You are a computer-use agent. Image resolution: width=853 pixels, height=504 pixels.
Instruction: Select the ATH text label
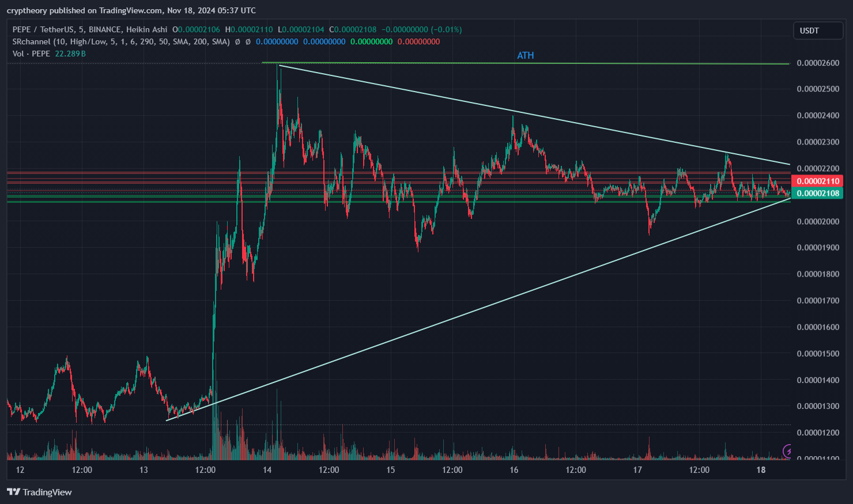coord(526,55)
